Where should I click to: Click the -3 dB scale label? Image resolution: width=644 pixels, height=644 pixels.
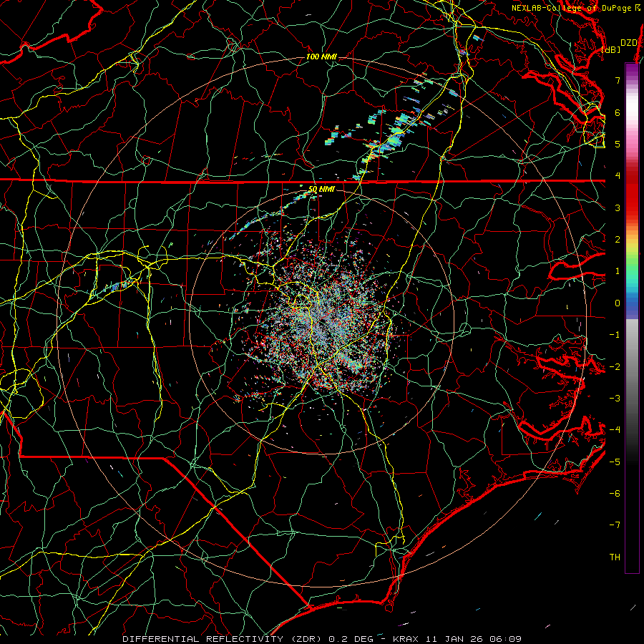tap(615, 399)
